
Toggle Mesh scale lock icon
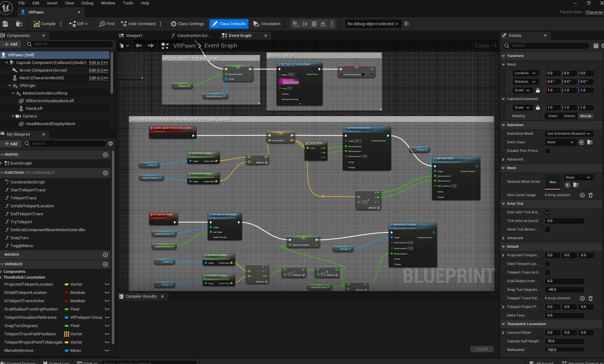point(538,90)
